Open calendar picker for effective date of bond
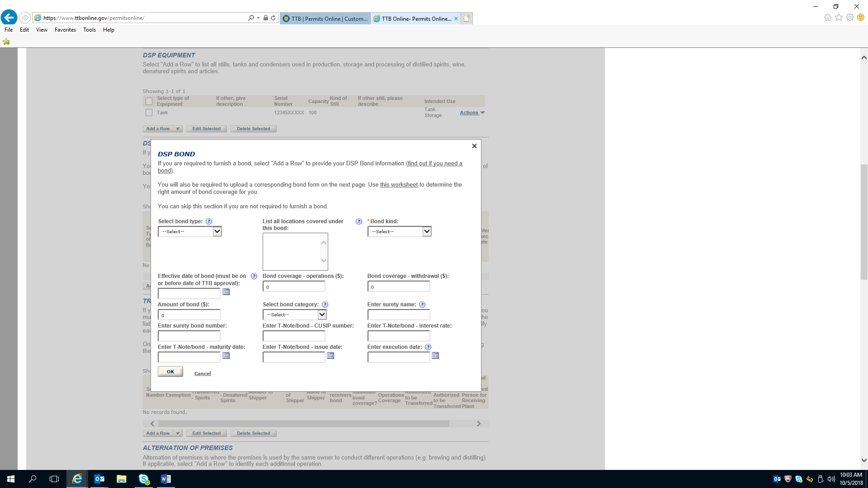This screenshot has height=488, width=868. (x=226, y=292)
